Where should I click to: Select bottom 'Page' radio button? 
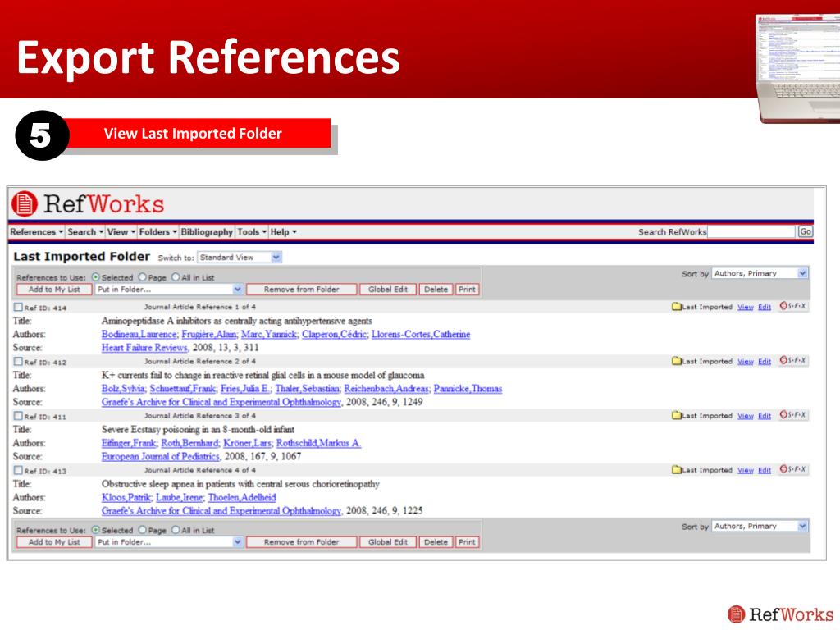click(x=143, y=530)
